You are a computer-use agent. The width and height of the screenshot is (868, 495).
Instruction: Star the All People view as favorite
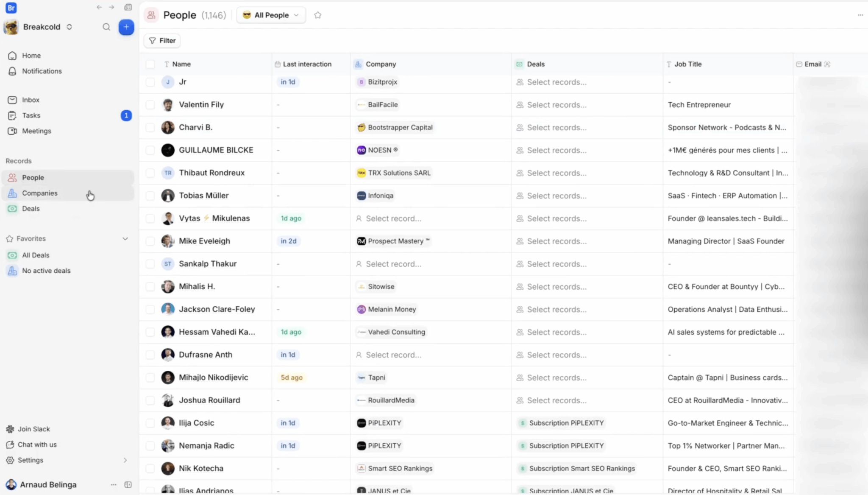click(x=317, y=15)
